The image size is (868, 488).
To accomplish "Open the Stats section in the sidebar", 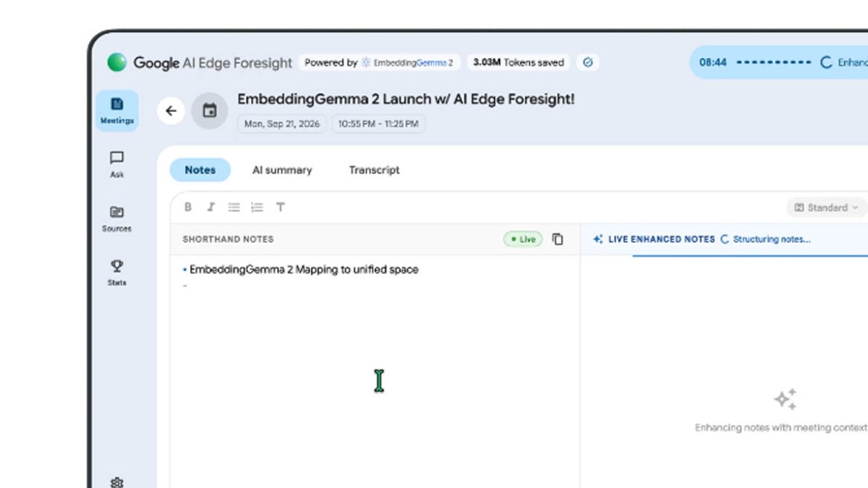I will point(116,273).
